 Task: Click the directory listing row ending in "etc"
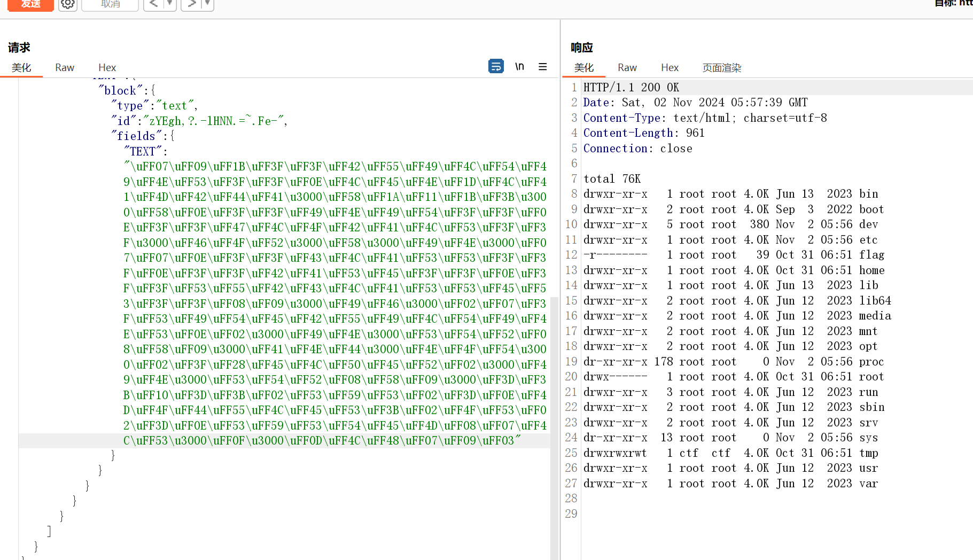[x=730, y=239]
